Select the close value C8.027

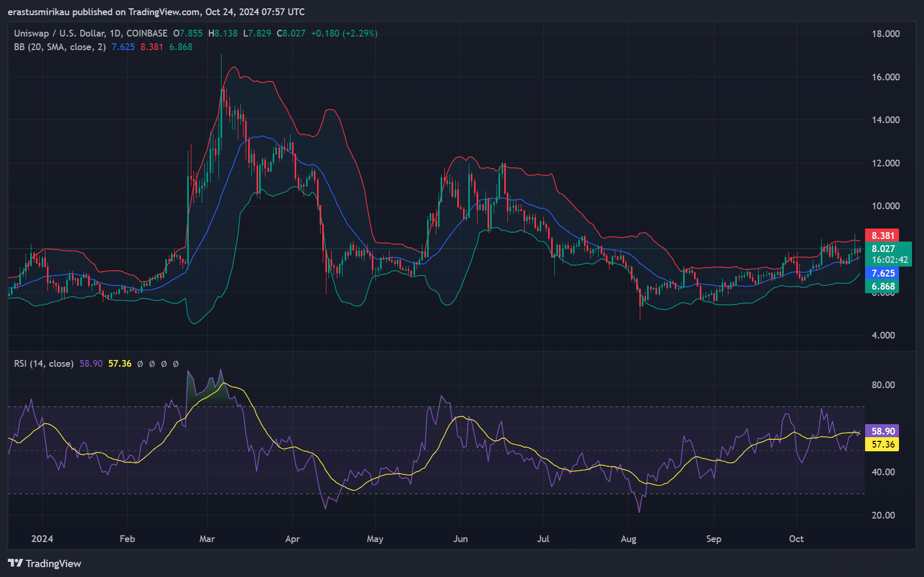[x=291, y=33]
